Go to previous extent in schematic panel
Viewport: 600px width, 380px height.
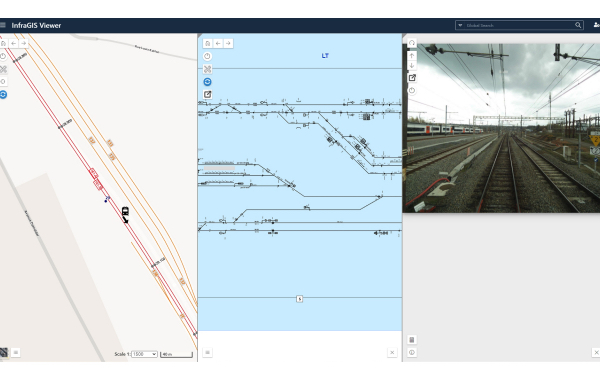pos(218,43)
